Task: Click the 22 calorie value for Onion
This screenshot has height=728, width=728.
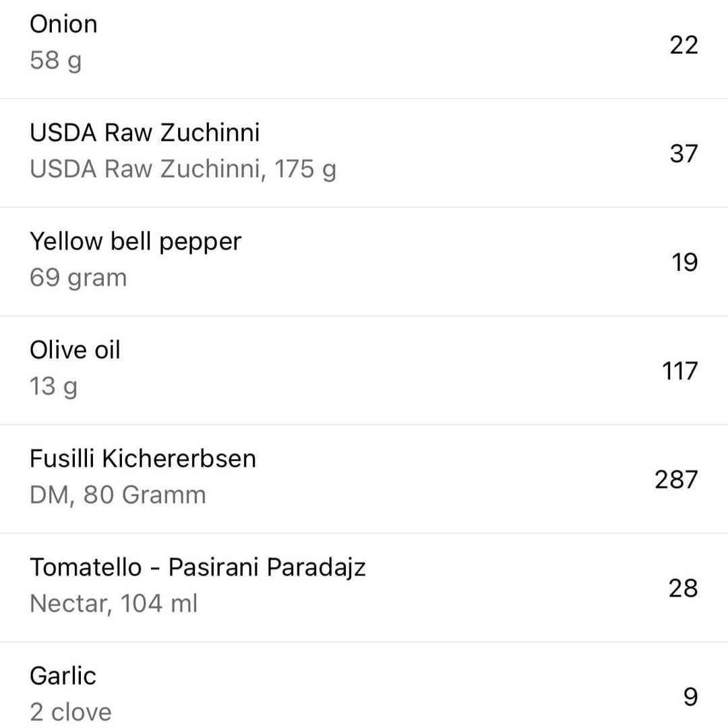Action: click(x=684, y=45)
